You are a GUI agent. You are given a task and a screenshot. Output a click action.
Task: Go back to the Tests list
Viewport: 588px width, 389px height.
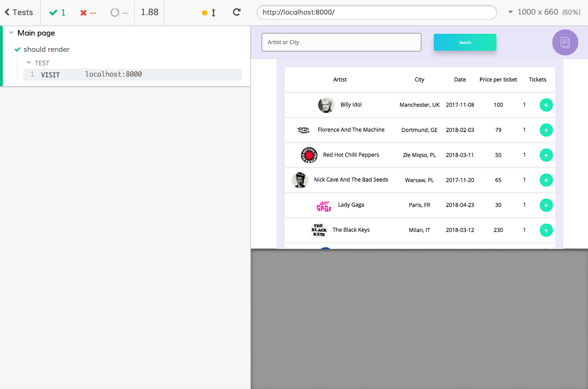point(19,13)
